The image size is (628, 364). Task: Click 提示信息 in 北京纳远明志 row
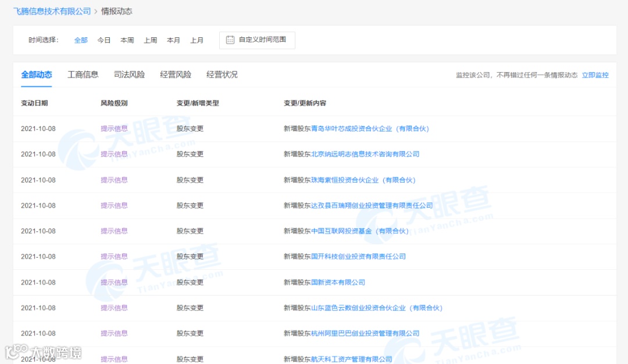click(x=114, y=154)
